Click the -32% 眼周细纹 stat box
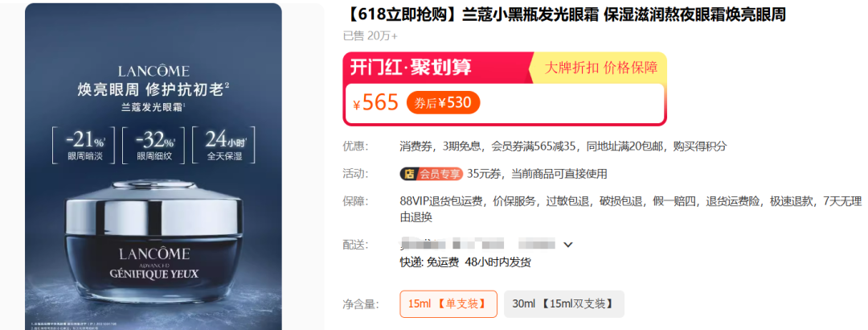This screenshot has width=868, height=330. pyautogui.click(x=154, y=146)
